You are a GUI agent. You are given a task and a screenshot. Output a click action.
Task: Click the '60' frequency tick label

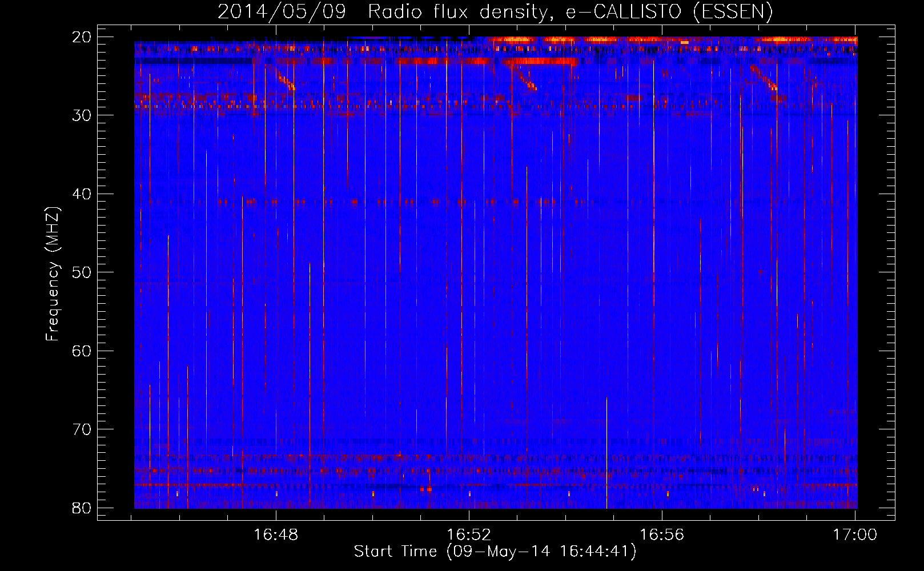82,351
